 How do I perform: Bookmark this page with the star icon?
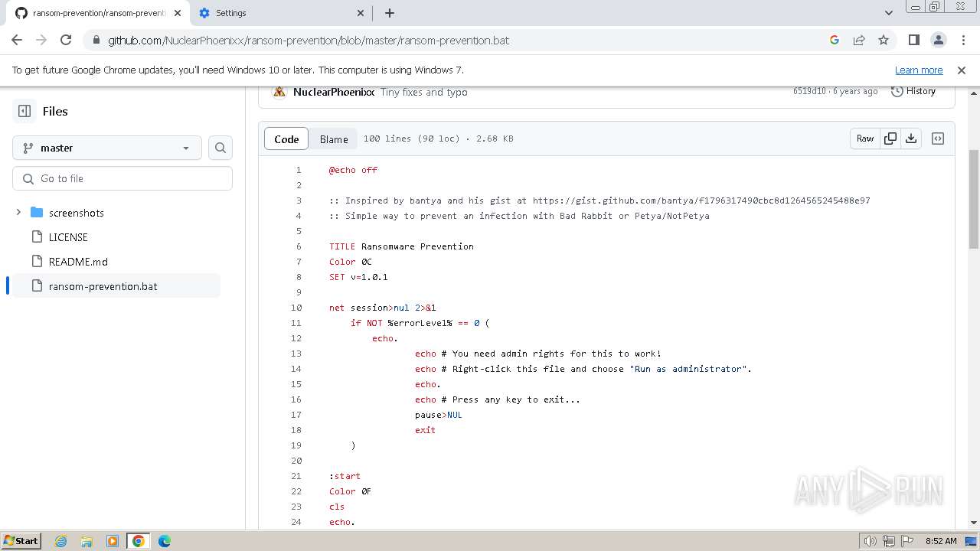click(884, 40)
